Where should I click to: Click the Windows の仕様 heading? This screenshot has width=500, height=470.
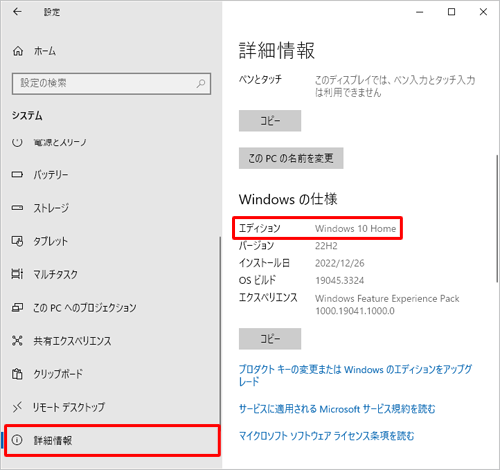tap(288, 199)
